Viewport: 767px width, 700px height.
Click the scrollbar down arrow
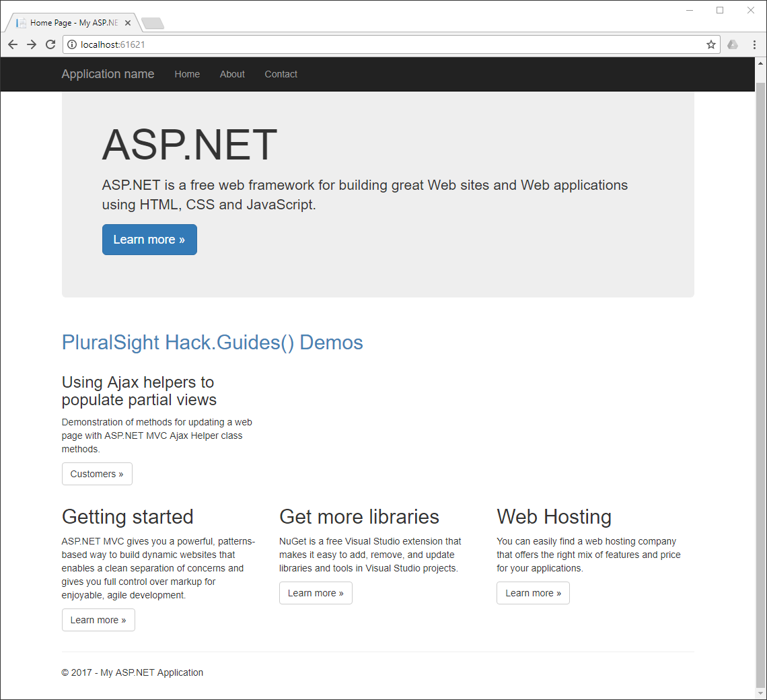coord(760,694)
